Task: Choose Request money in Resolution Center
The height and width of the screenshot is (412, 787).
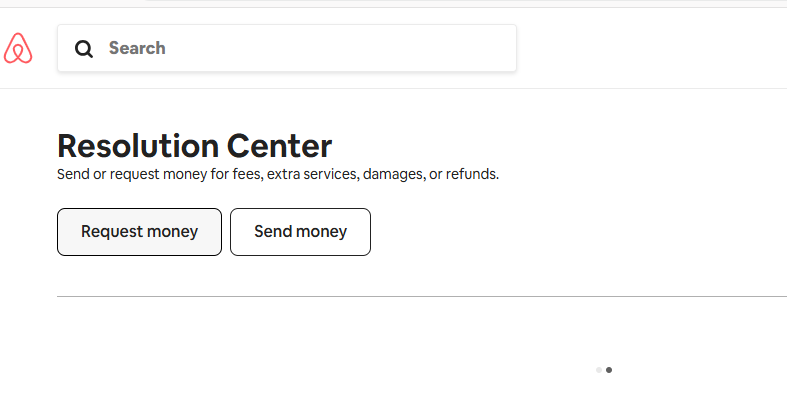Action: [139, 232]
